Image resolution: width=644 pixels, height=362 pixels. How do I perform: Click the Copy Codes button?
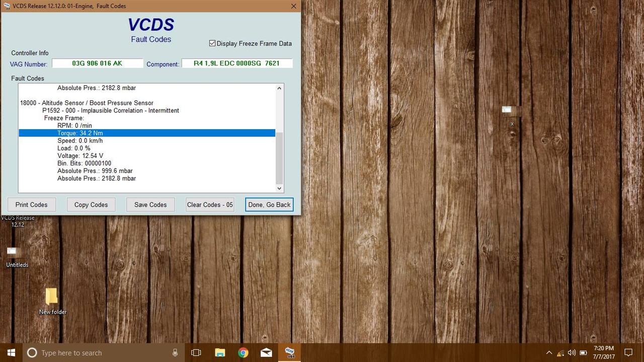(91, 205)
